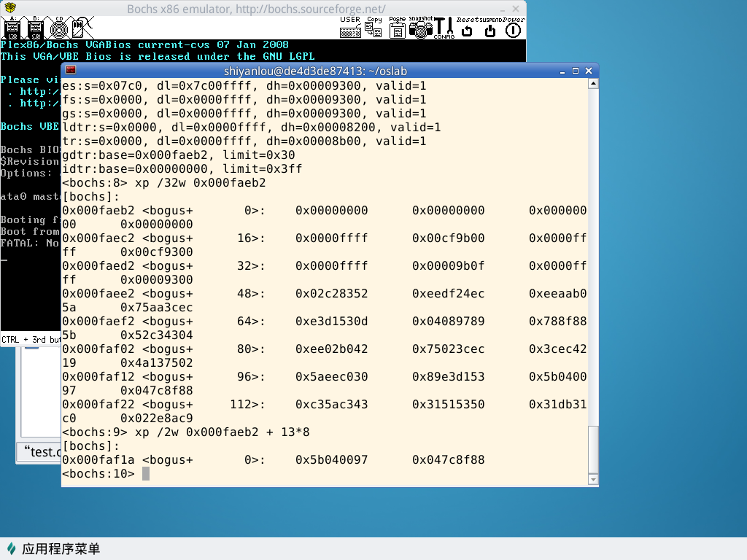Take a snapshot with camera icon

click(x=420, y=28)
